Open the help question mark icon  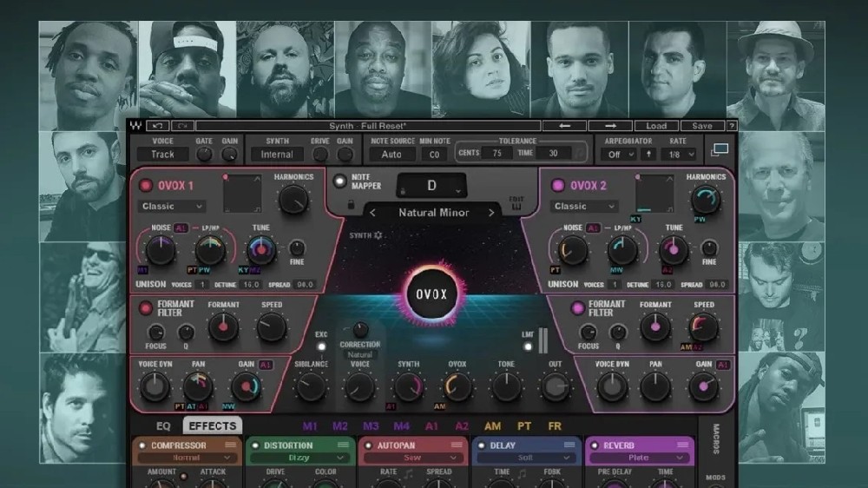(x=731, y=126)
